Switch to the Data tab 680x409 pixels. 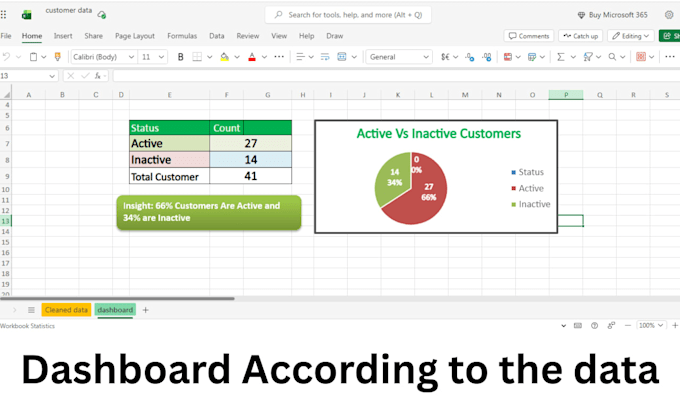pos(216,36)
